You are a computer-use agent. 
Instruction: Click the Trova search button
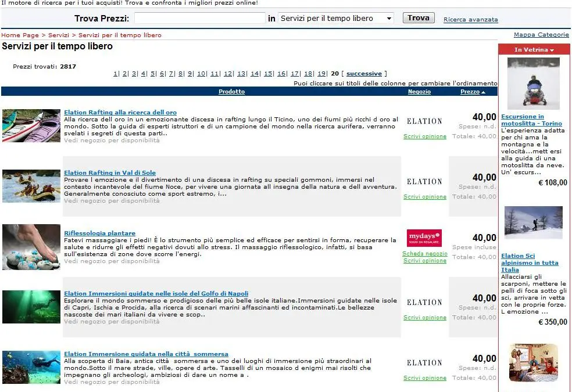[419, 18]
